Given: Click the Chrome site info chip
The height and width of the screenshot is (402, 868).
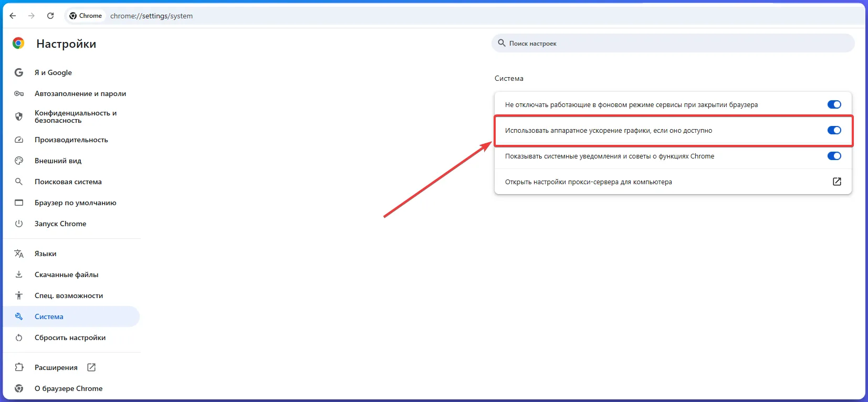Looking at the screenshot, I should pyautogui.click(x=86, y=16).
